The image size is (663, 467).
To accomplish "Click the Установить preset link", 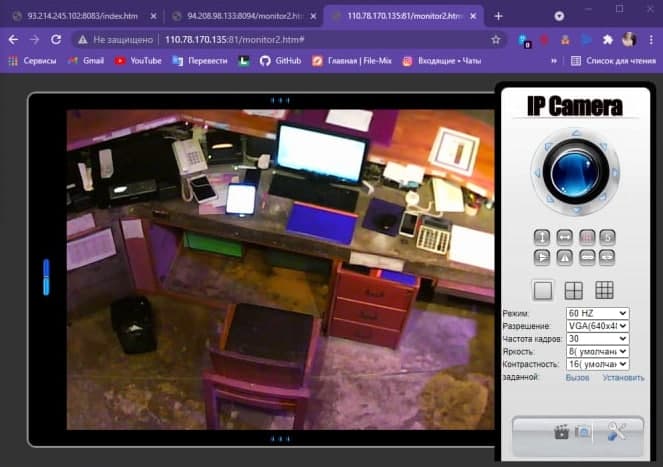I will coord(623,377).
